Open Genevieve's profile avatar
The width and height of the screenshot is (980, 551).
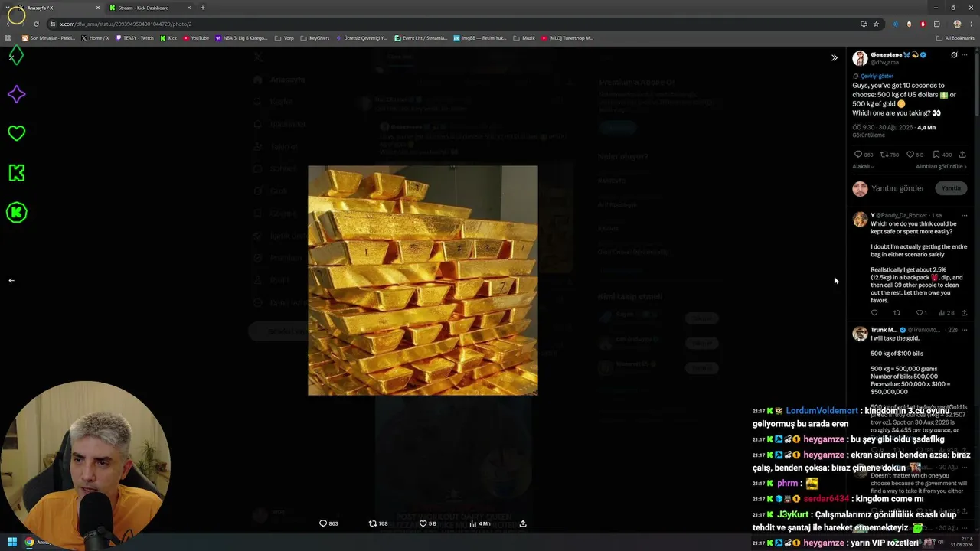[x=860, y=58]
